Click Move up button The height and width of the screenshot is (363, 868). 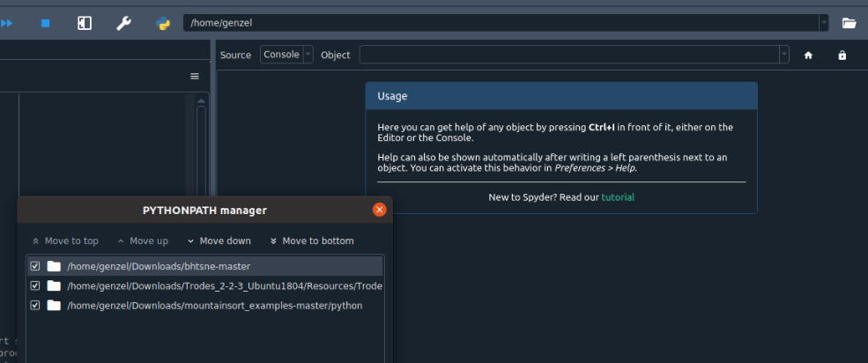click(x=143, y=241)
